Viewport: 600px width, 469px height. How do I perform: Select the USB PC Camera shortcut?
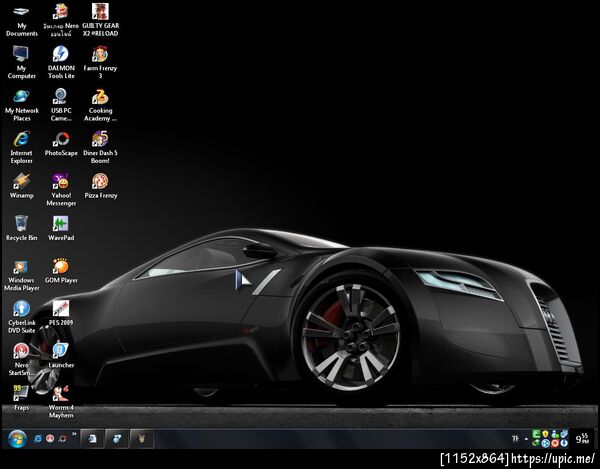pos(61,105)
